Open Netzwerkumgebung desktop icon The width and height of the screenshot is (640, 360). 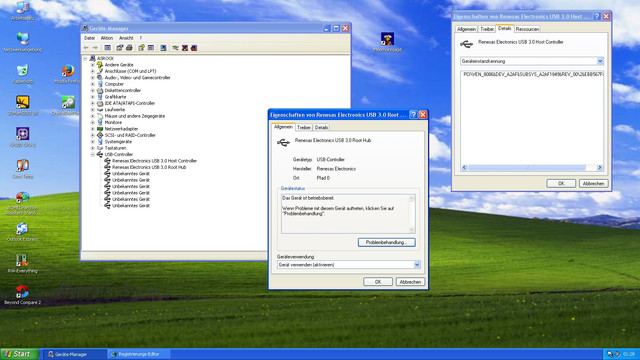[22, 42]
